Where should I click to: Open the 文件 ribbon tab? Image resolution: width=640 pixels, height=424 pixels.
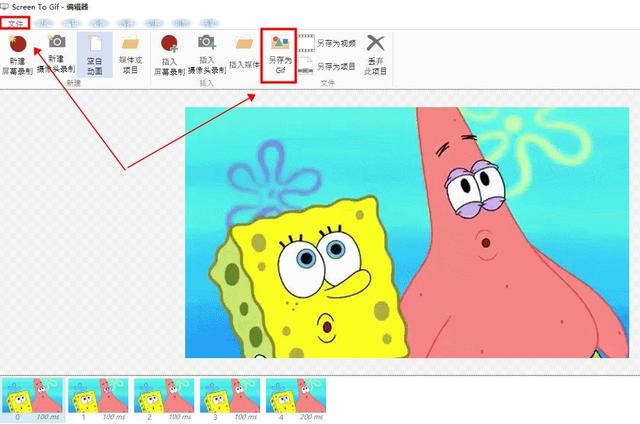tap(15, 23)
